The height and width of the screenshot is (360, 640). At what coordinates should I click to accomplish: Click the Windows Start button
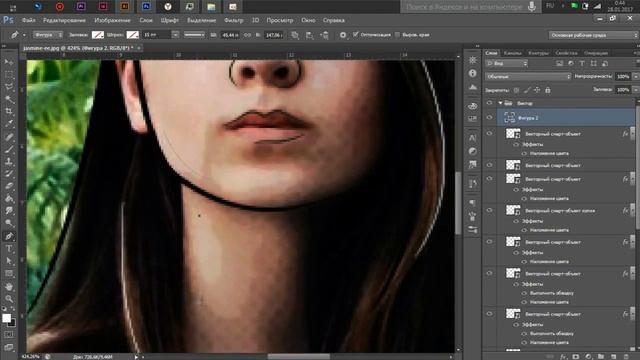(12, 7)
